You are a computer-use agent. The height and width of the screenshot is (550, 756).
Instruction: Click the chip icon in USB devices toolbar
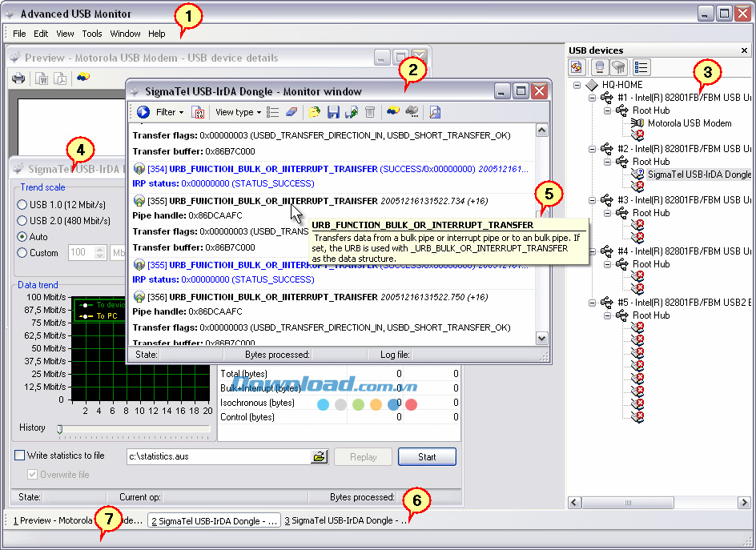tap(618, 67)
